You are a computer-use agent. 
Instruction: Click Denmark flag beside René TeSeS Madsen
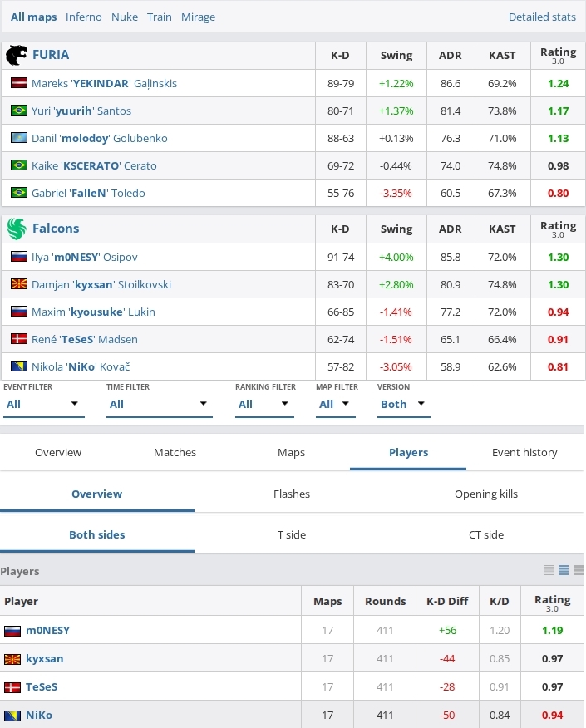19,339
